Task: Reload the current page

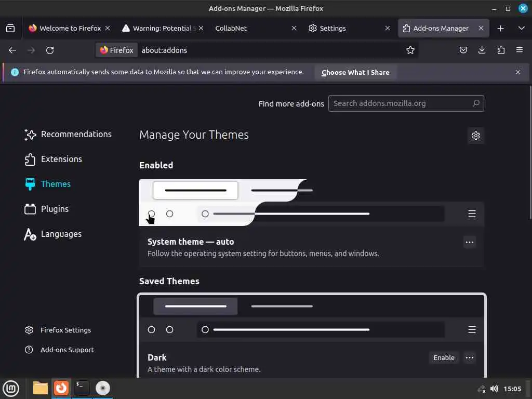Action: pos(50,50)
